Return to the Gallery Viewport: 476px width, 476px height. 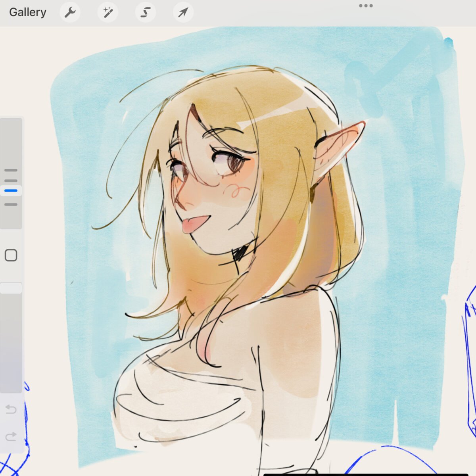28,12
